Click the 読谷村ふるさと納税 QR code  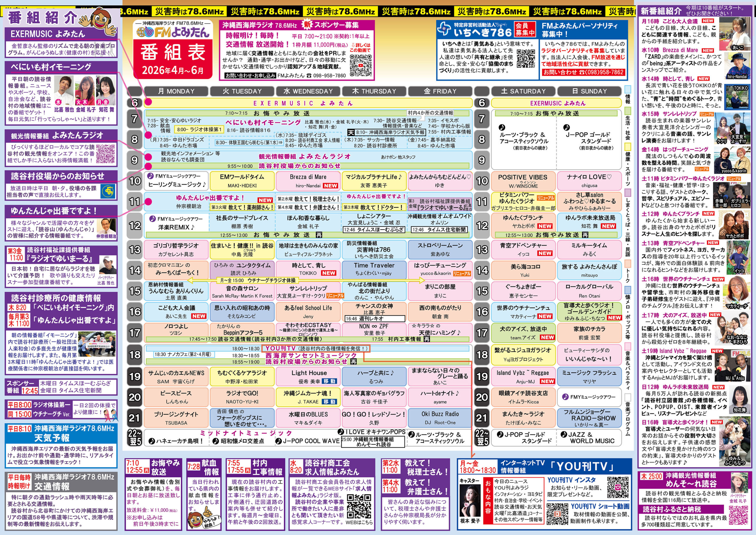(x=738, y=515)
